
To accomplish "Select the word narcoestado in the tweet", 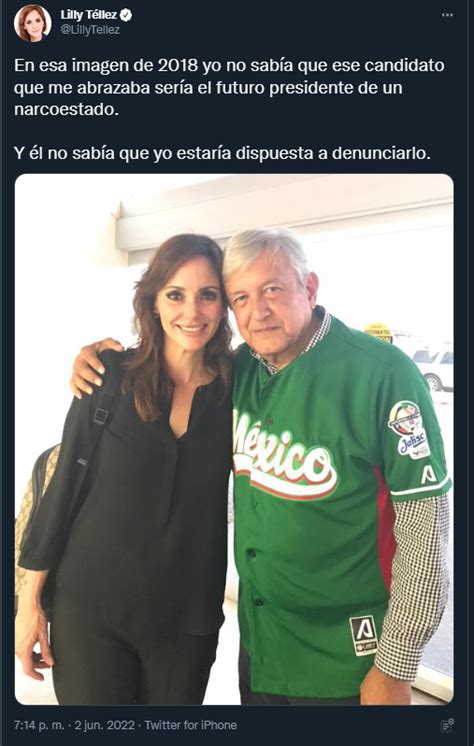I will coord(65,109).
